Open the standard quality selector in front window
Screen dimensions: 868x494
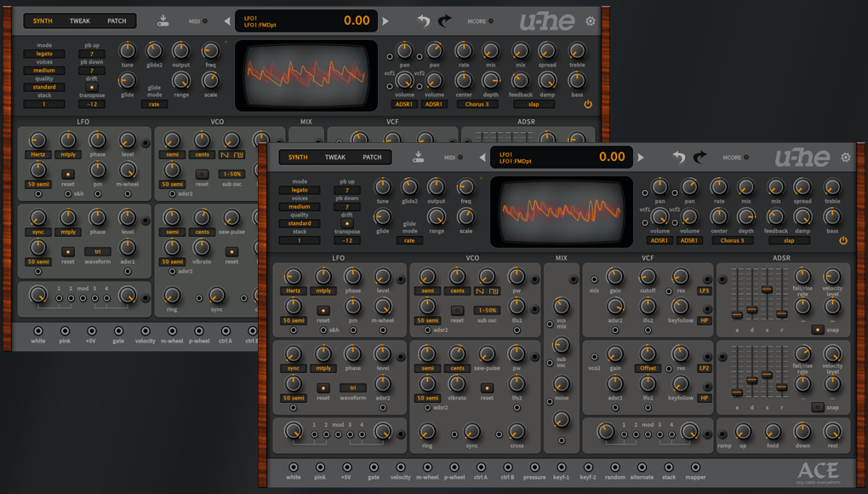[x=300, y=223]
